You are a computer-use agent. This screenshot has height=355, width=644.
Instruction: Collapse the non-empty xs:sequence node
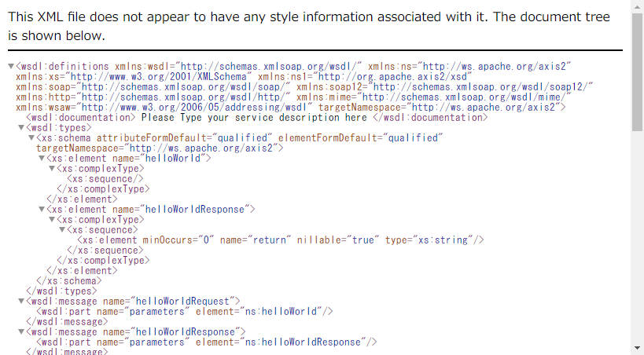coord(62,229)
